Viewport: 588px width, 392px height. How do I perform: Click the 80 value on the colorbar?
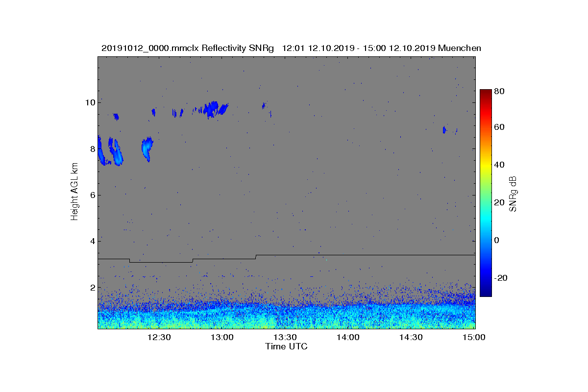(500, 91)
